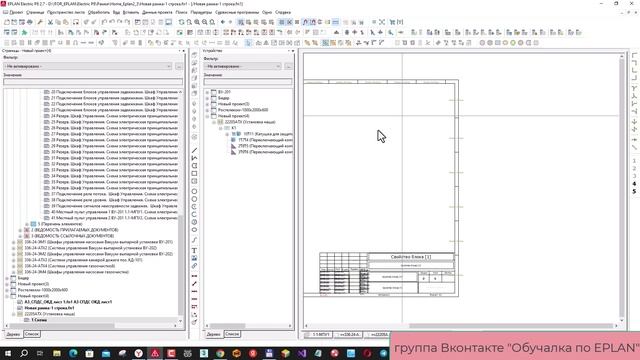The width and height of the screenshot is (640, 360).
Task: Select the hyperlink tool in graphics toolbar
Action: point(194,266)
